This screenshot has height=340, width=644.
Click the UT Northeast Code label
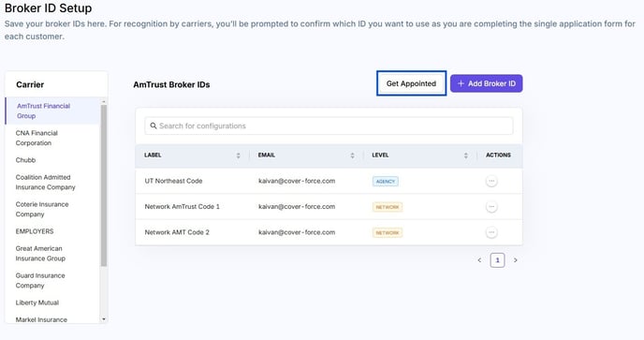pos(173,181)
